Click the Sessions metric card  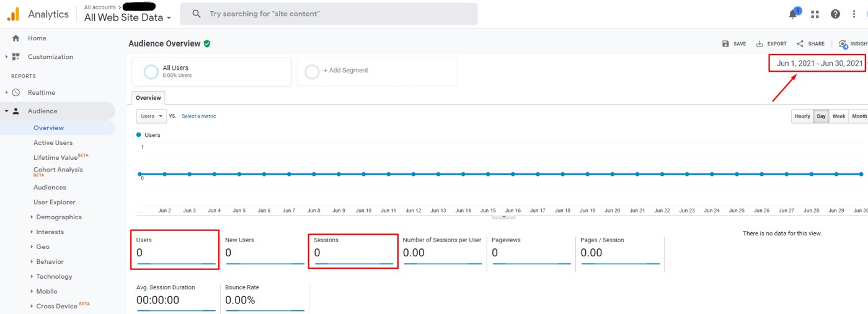coord(353,251)
